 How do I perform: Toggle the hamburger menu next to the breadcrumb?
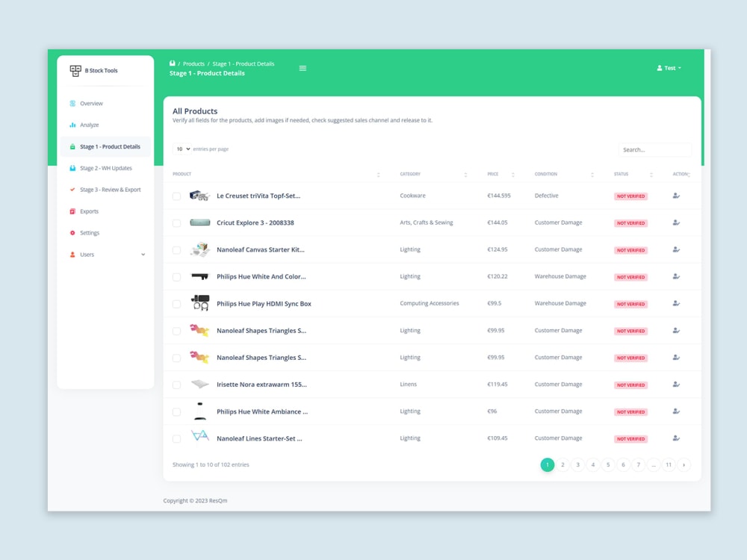click(x=303, y=67)
